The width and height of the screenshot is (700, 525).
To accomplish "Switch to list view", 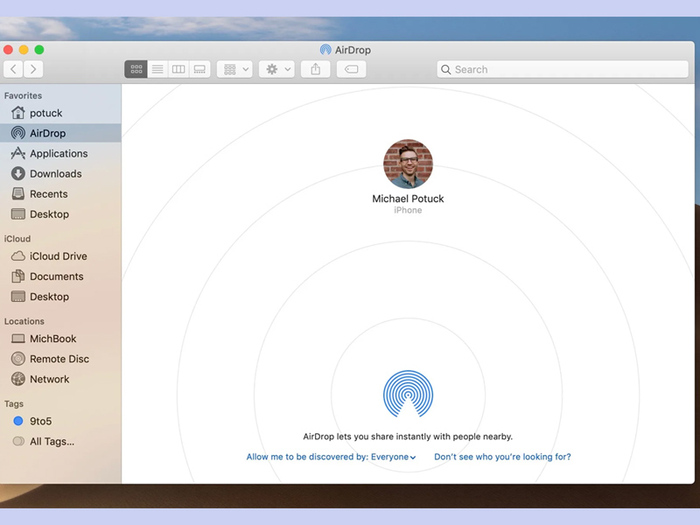I will [158, 69].
